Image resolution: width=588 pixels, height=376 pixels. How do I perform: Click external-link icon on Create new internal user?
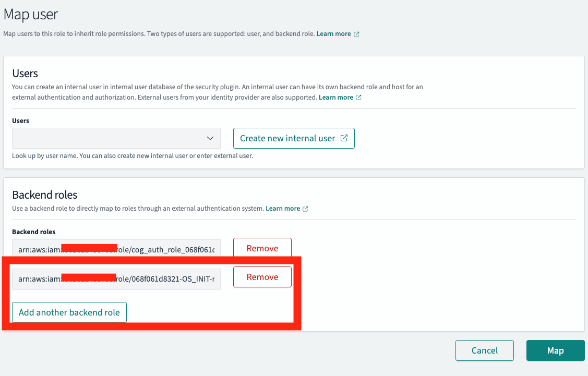pyautogui.click(x=344, y=138)
